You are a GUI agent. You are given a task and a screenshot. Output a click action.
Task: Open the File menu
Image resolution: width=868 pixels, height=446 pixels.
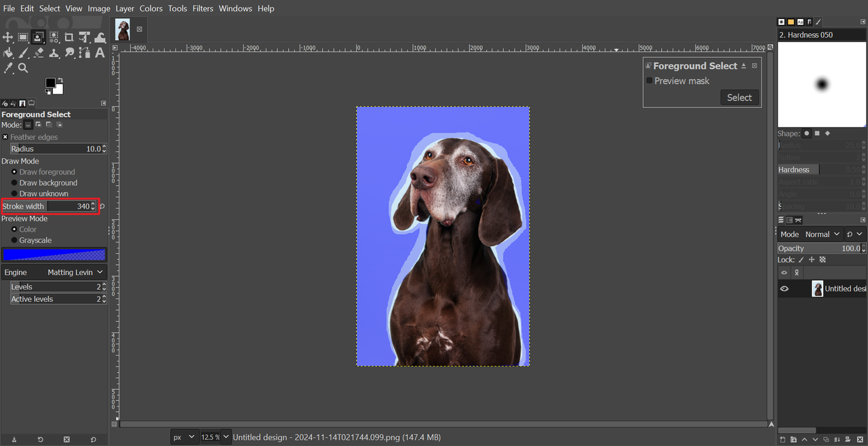(9, 8)
